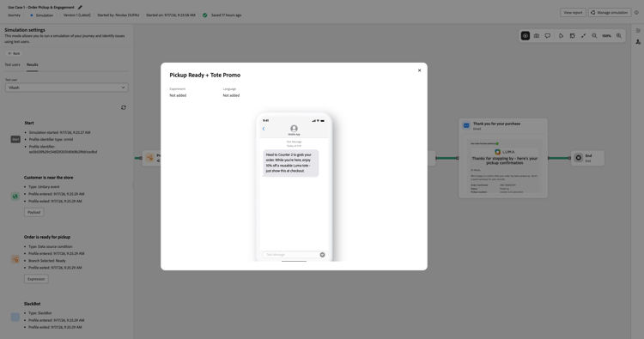Click 'Customer is near the store' heading
The height and width of the screenshot is (339, 644).
point(48,178)
